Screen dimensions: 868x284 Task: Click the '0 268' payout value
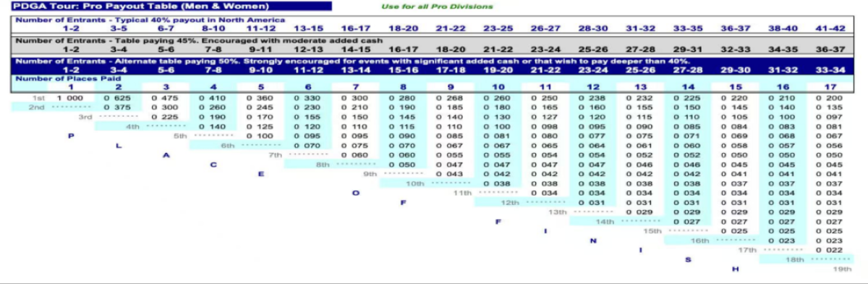click(x=450, y=97)
